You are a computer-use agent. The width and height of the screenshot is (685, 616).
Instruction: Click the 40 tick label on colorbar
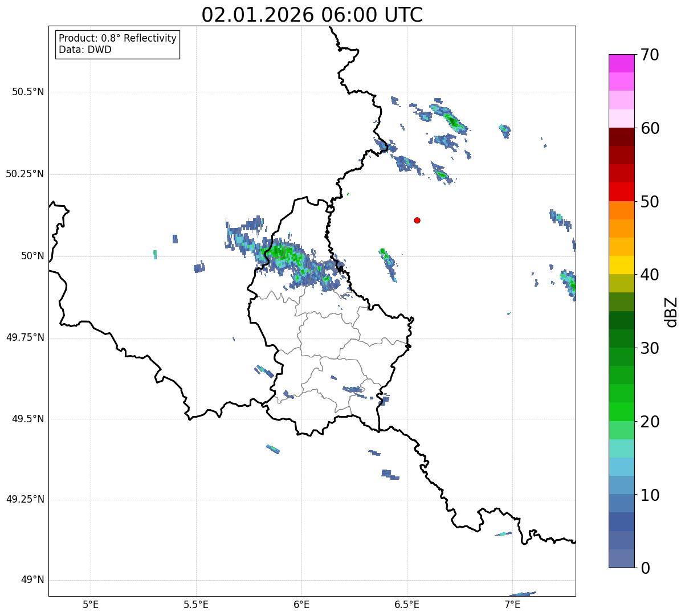click(650, 275)
